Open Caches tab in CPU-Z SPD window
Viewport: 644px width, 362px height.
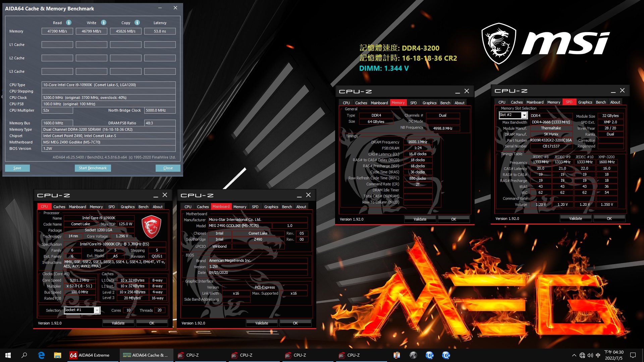click(517, 102)
